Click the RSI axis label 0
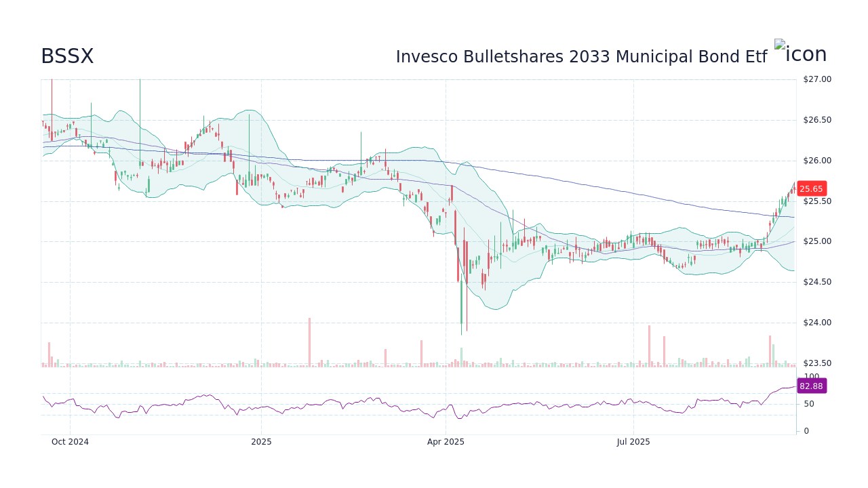Viewport: 868px width, 488px height. pos(806,431)
